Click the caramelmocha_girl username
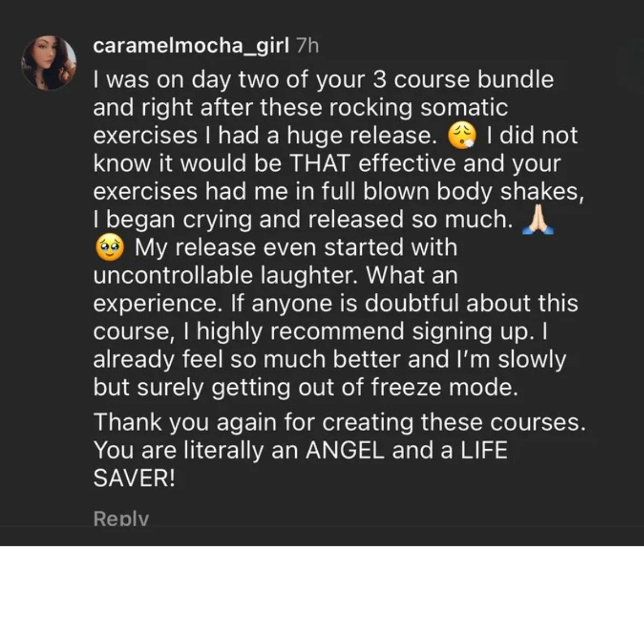 pos(191,46)
